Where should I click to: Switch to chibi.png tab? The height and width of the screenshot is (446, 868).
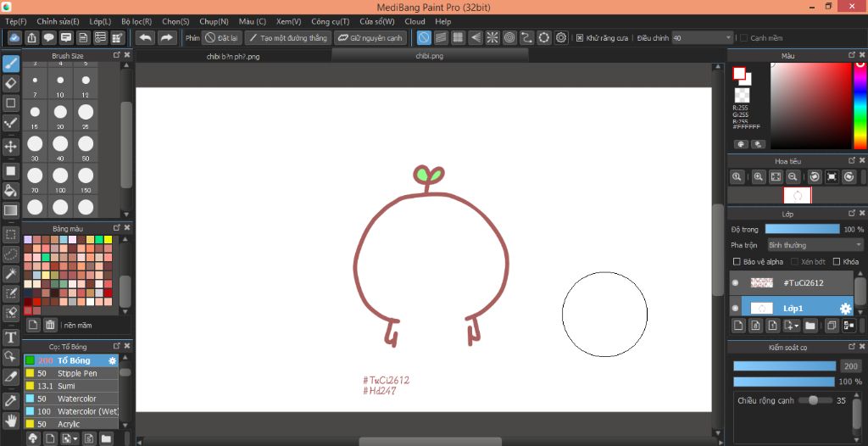[430, 56]
